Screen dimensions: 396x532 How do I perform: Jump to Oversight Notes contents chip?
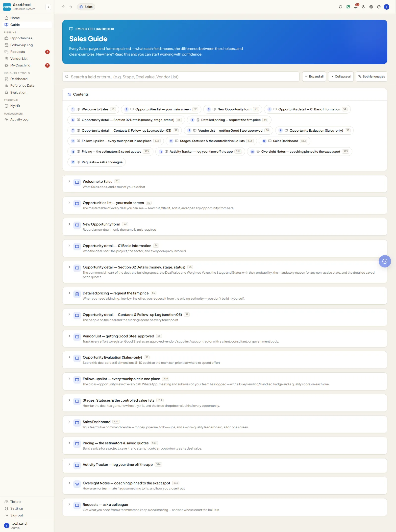coord(299,152)
